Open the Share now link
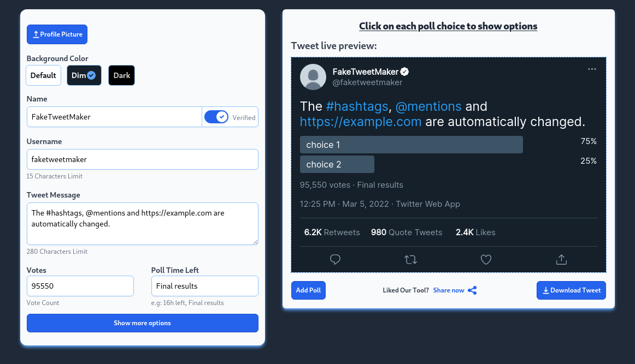Image resolution: width=635 pixels, height=364 pixels. tap(449, 290)
